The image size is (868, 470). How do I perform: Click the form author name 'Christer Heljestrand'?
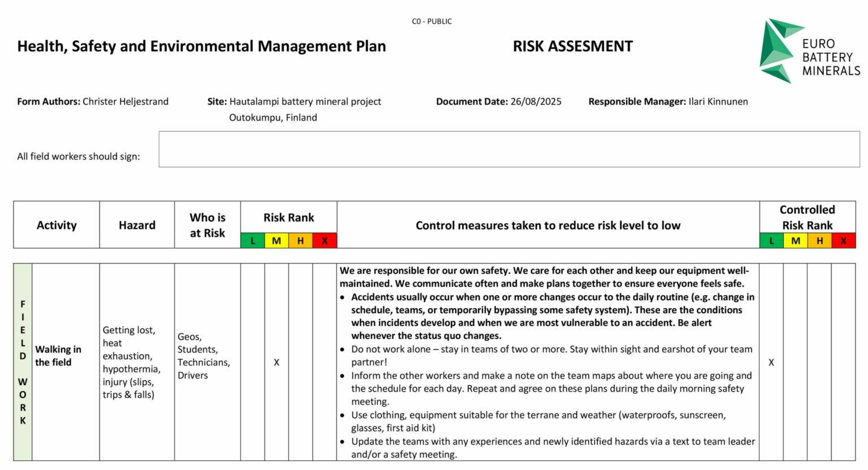tap(125, 102)
